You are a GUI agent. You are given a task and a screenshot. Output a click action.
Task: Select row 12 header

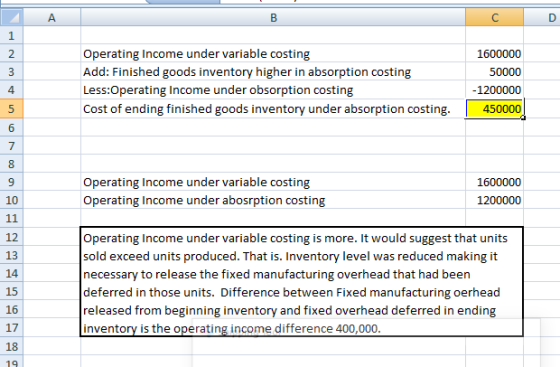(x=12, y=237)
